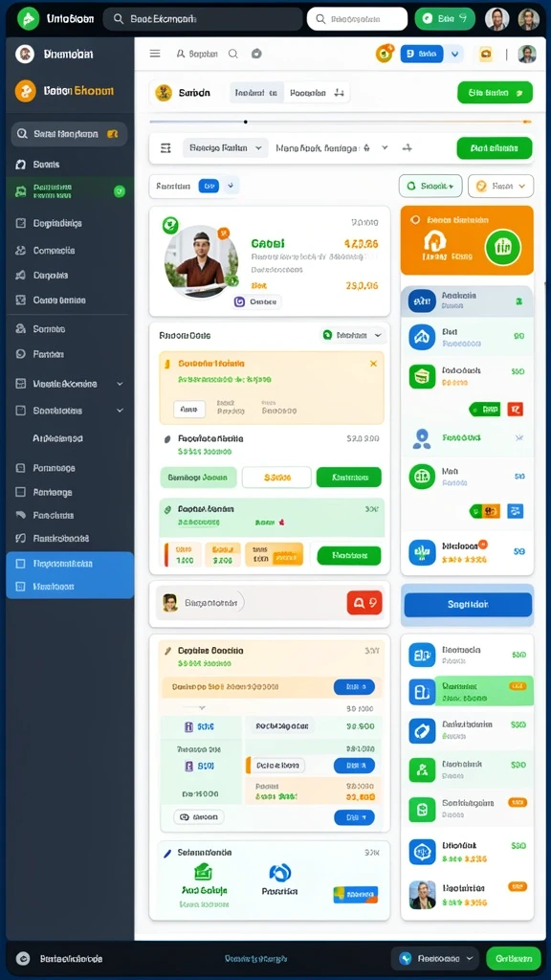The height and width of the screenshot is (980, 551).
Task: Click the circular profile photo in card
Action: point(201,261)
